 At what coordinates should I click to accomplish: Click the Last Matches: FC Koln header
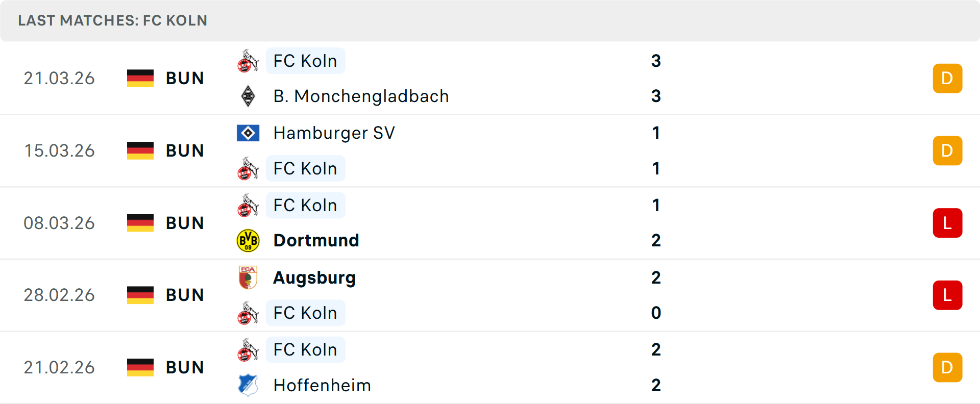point(113,20)
